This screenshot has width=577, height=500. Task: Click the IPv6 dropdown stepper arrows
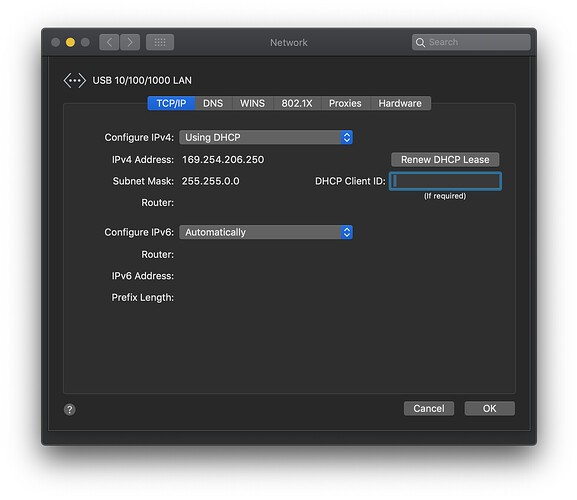coord(347,232)
